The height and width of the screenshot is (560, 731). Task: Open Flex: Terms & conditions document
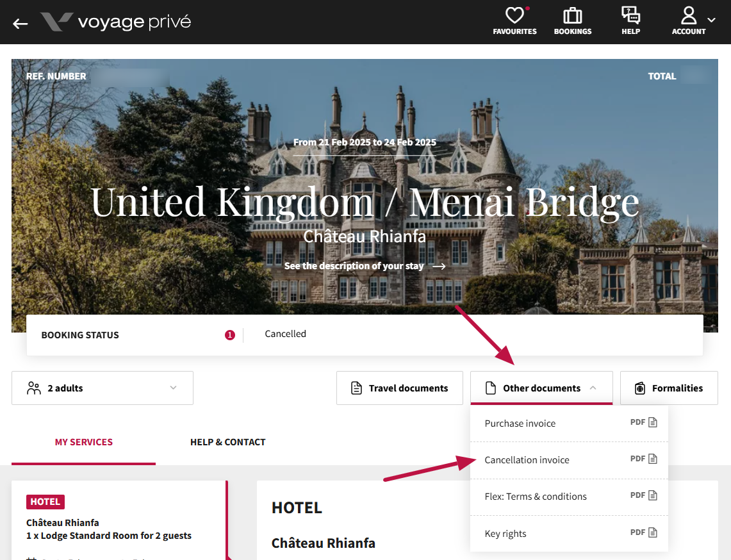point(569,497)
